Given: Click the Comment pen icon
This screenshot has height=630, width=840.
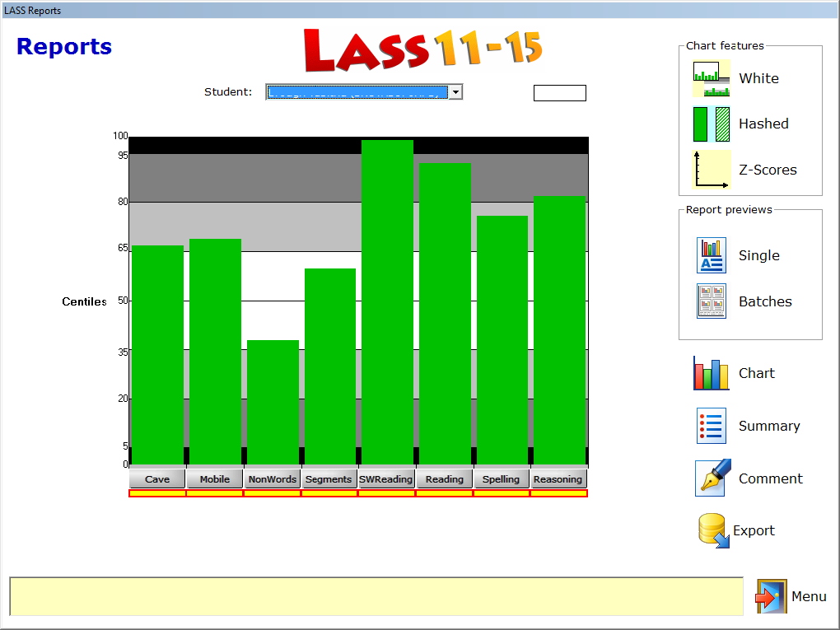Looking at the screenshot, I should pos(713,478).
